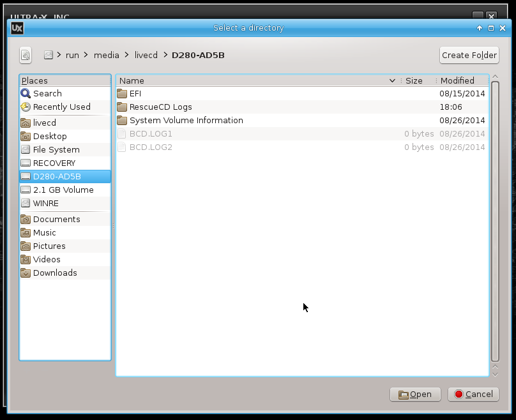Navigate to the livecd path segment
This screenshot has height=420, width=516.
146,56
